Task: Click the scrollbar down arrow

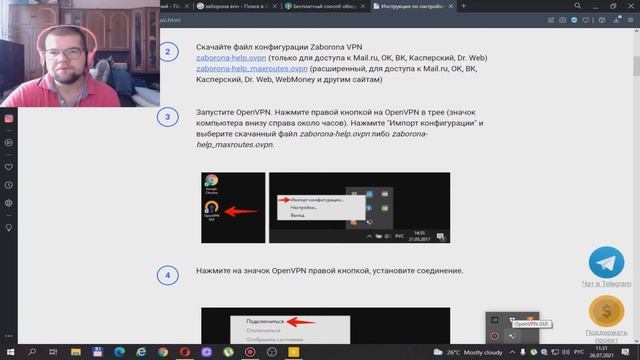Action: tap(636, 341)
